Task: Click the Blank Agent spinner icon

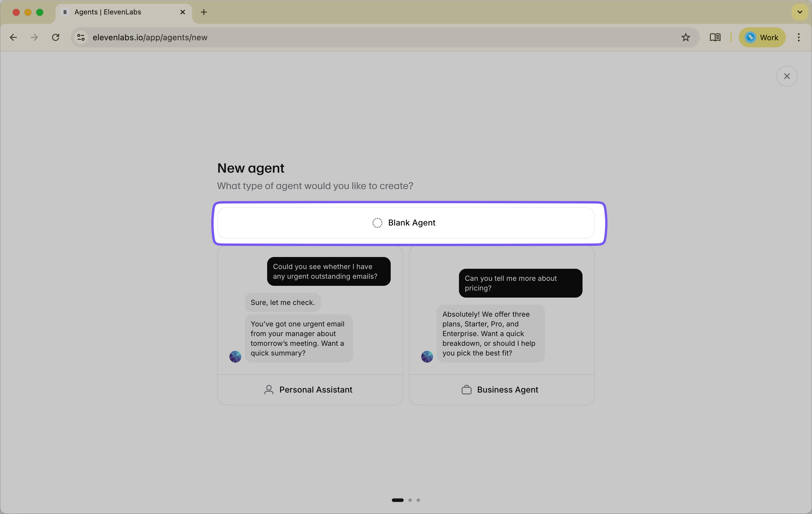Action: point(377,223)
